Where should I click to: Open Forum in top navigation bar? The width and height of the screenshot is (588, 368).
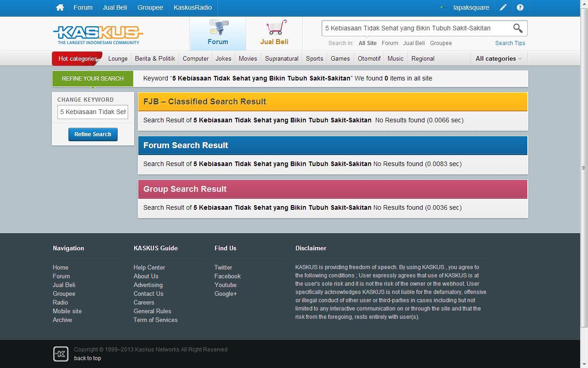coord(83,7)
